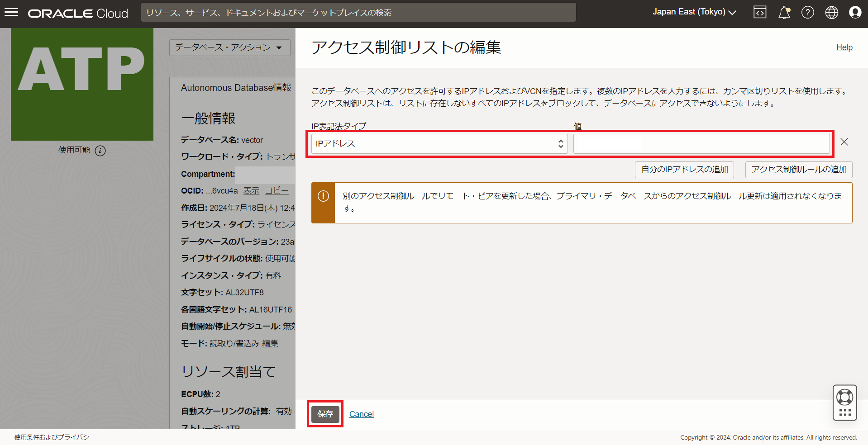Viewport: 868px width, 445px height.
Task: Click 自分のIPアドレスの追加 button
Action: 684,170
